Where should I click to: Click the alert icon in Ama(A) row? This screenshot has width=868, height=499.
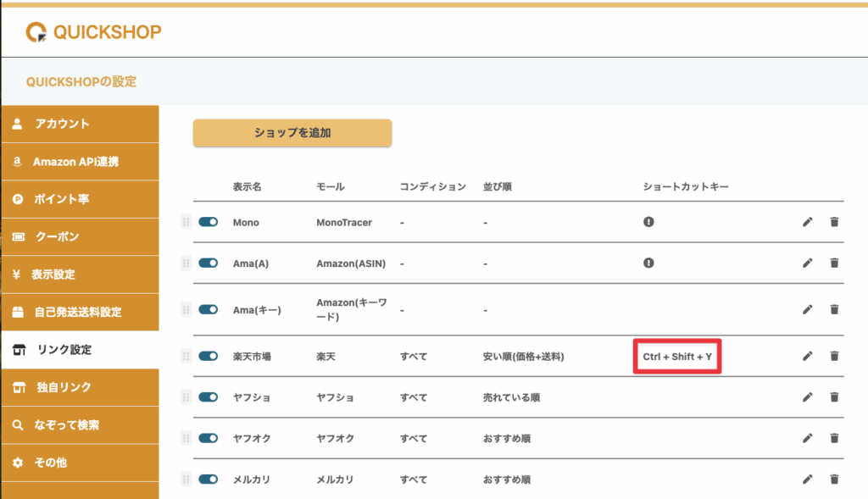click(x=648, y=263)
